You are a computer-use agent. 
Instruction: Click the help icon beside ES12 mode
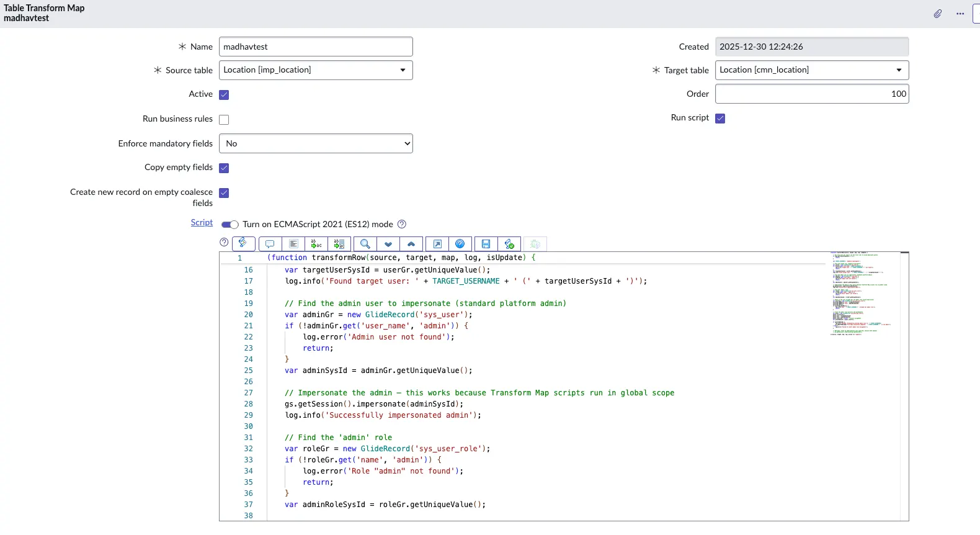click(x=401, y=224)
